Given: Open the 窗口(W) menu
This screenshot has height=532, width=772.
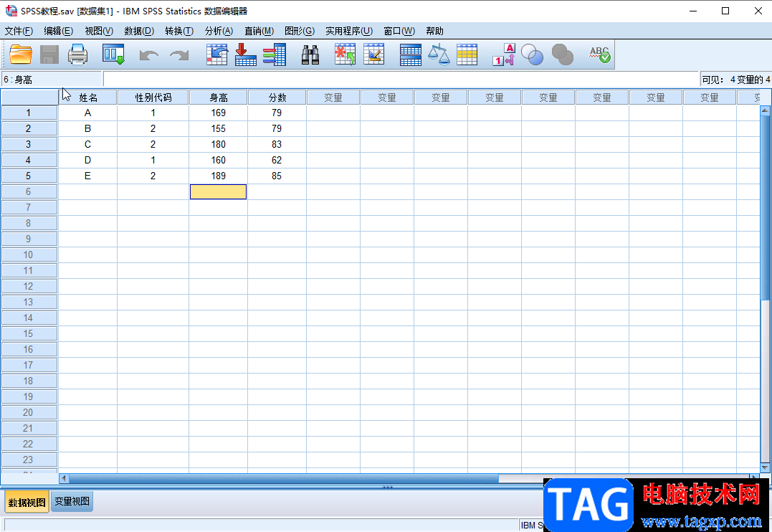Looking at the screenshot, I should pyautogui.click(x=399, y=31).
